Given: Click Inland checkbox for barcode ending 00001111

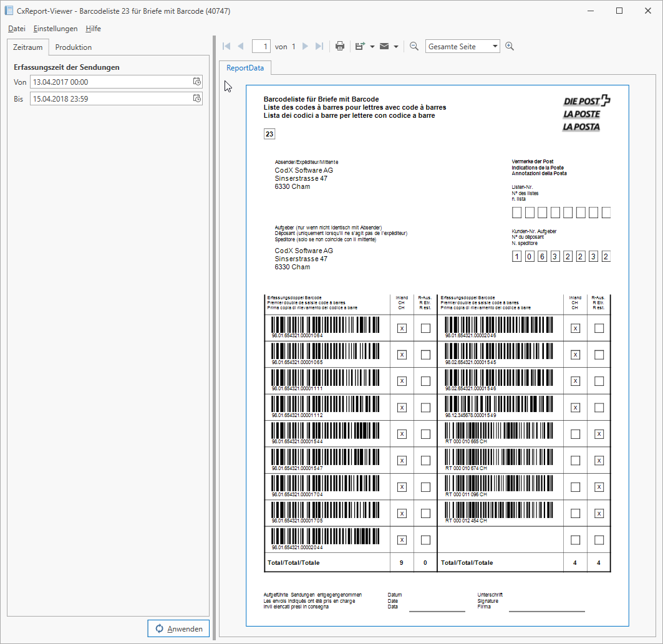Looking at the screenshot, I should coord(402,381).
